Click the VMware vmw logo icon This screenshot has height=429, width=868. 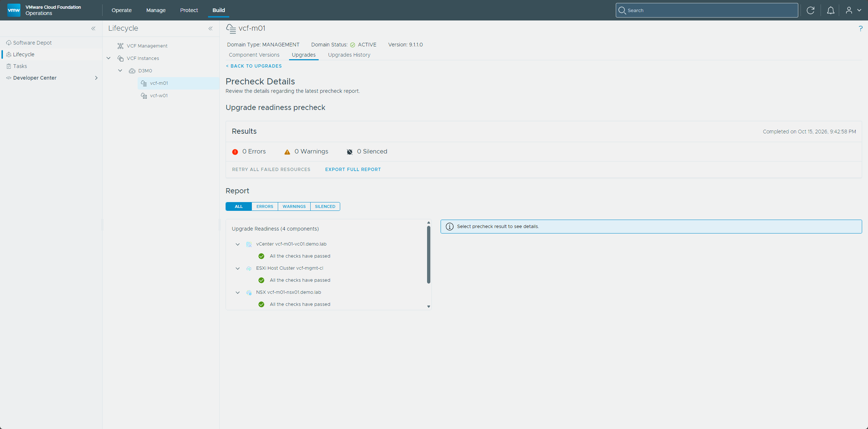14,10
